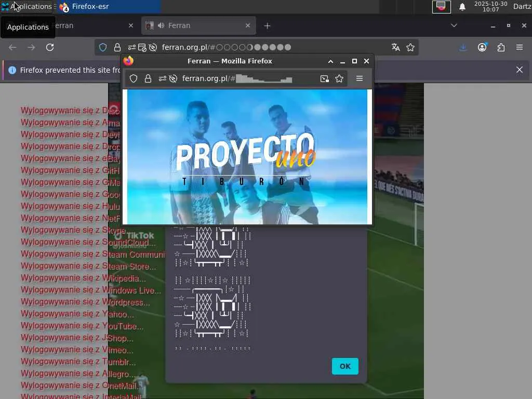Dismiss the Firefox prevented notification bar
The image size is (532, 399).
[520, 70]
